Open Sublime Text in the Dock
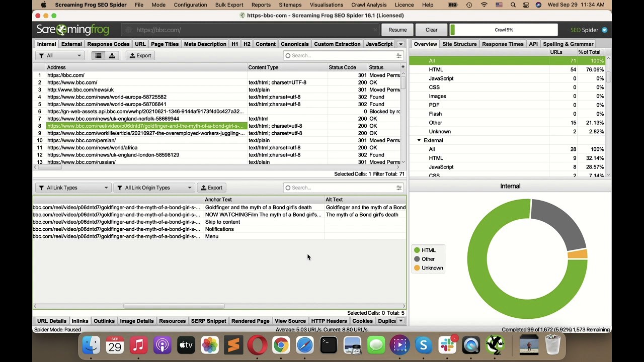Viewport: 644px width, 362px height. click(233, 345)
